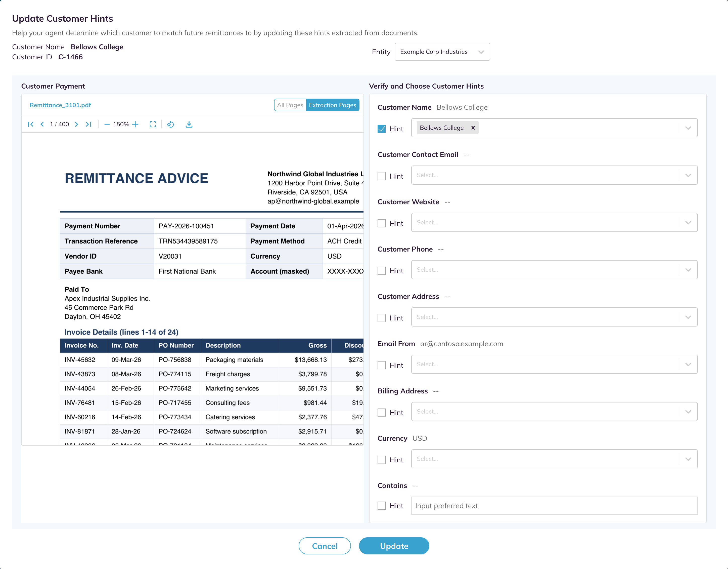This screenshot has width=728, height=569.
Task: Open the Customer Website select dropdown
Action: 554,222
